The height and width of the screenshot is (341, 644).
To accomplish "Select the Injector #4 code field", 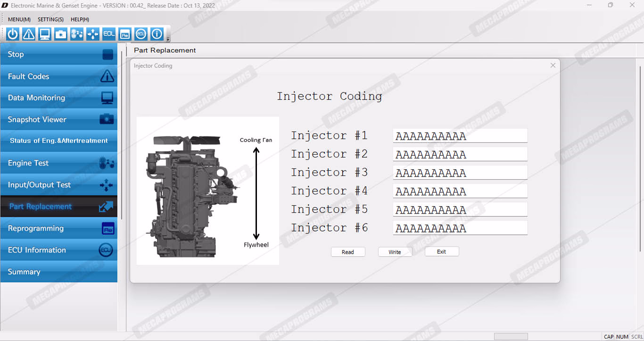I will [x=460, y=191].
